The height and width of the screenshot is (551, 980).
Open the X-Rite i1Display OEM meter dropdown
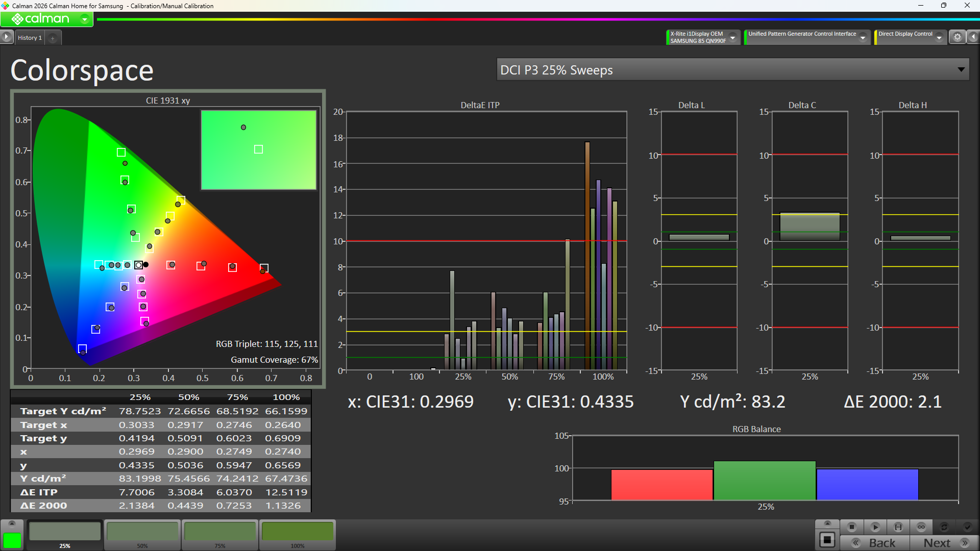tap(732, 38)
